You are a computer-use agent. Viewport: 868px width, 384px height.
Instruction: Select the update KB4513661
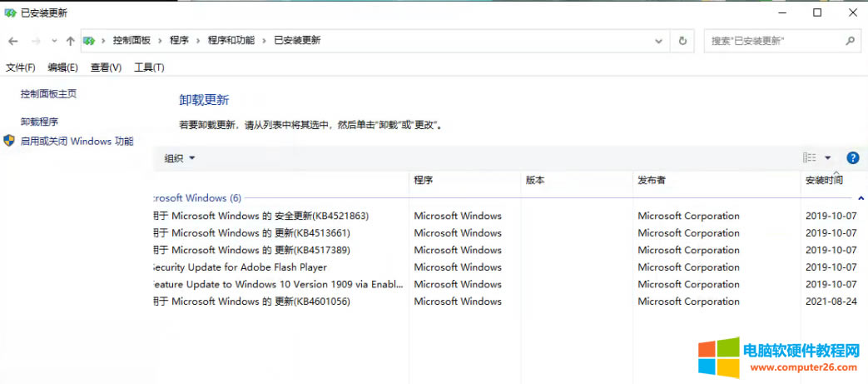coord(252,233)
